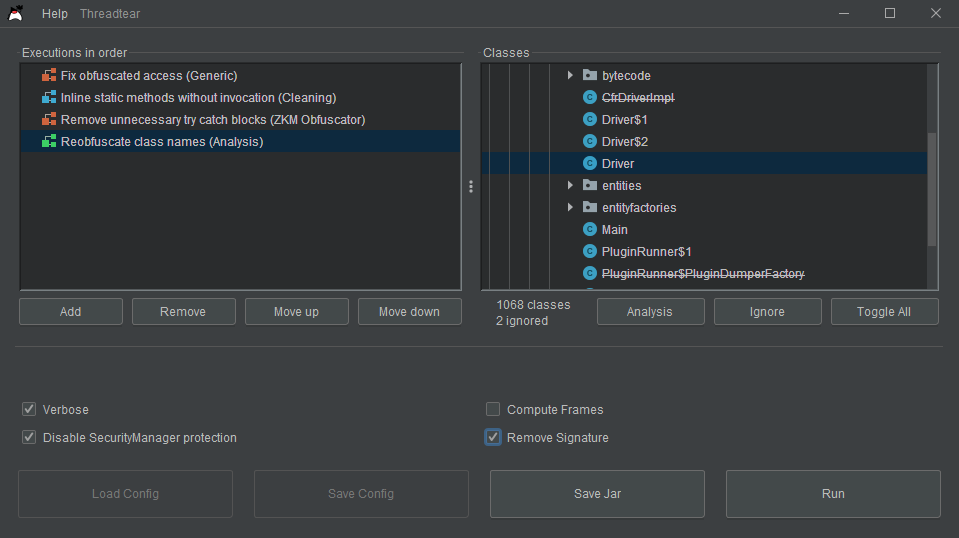This screenshot has width=959, height=538.
Task: Select the 'PluginRunner$PluginDumperFactory' class name
Action: click(x=703, y=274)
